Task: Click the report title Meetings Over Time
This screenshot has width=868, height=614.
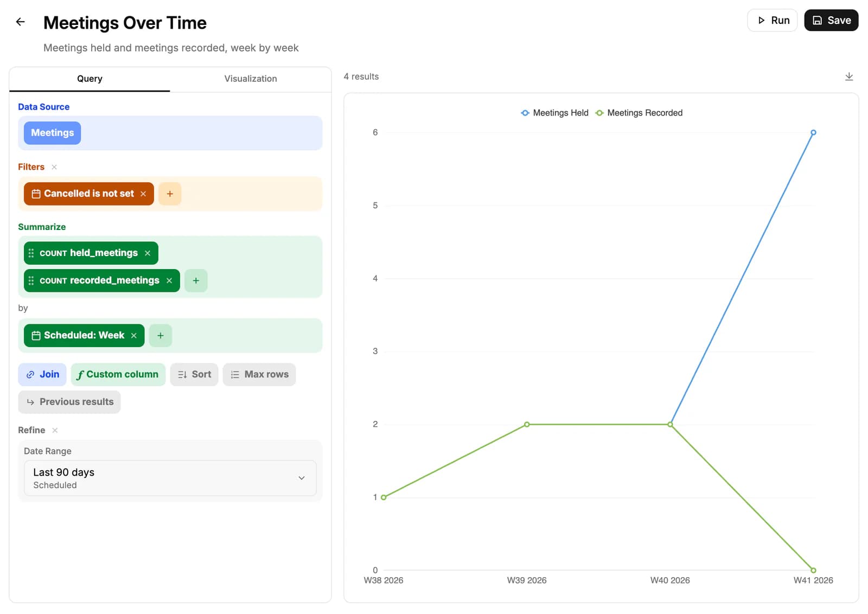Action: (125, 23)
